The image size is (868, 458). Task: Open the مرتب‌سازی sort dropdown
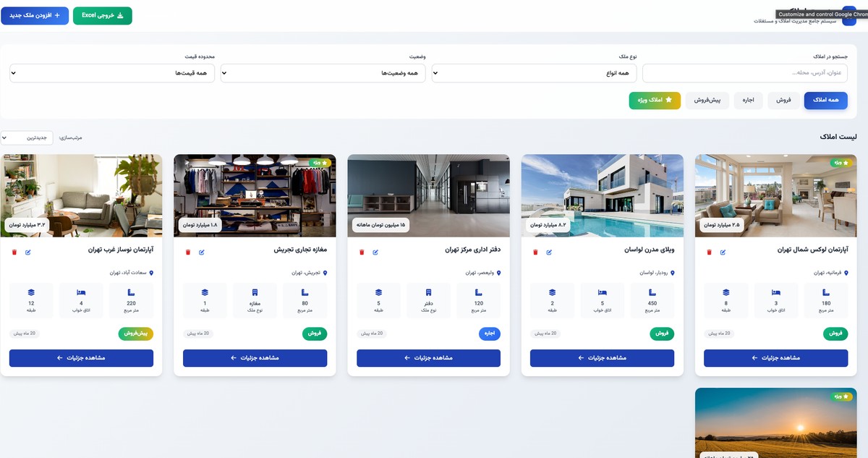coord(27,137)
